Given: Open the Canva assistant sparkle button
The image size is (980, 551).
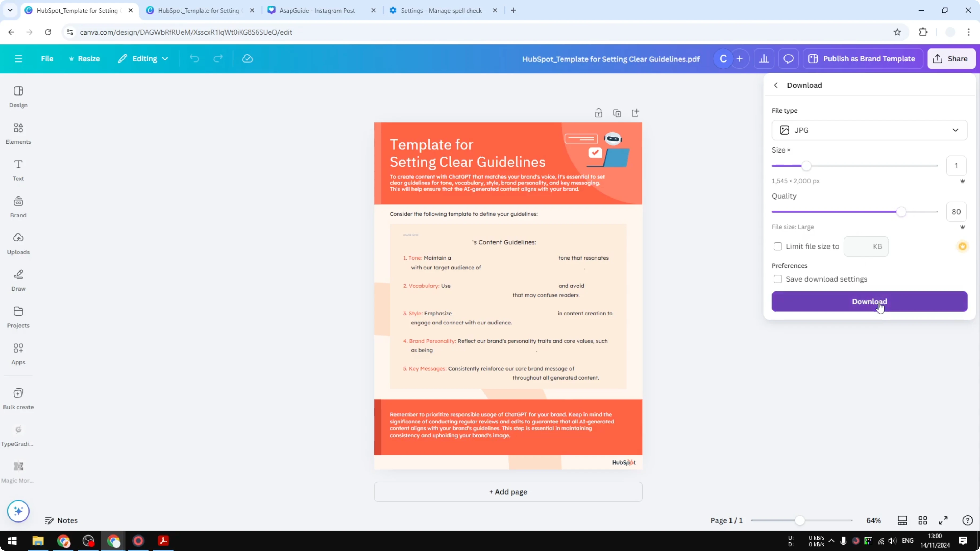Looking at the screenshot, I should pyautogui.click(x=18, y=511).
